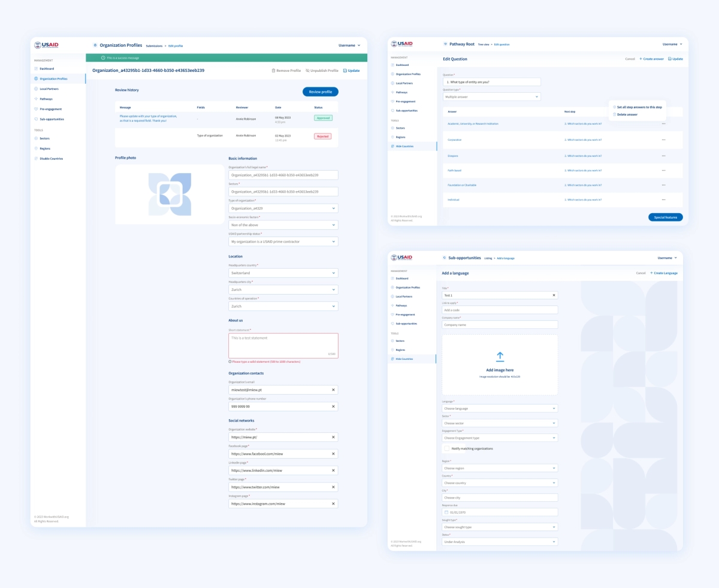This screenshot has height=588, width=719.
Task: Select Delete answer in the popup menu
Action: coord(627,114)
